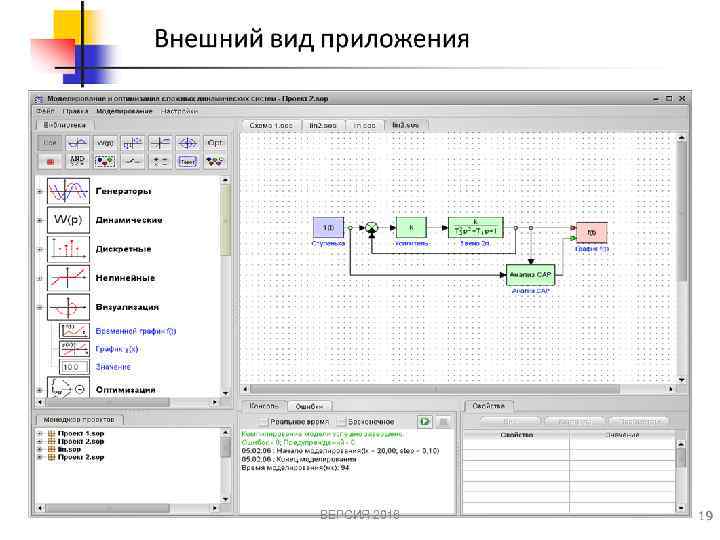Viewport: 720px width, 540px height.
Task: Expand lin.sop in project manager
Action: coord(40,450)
